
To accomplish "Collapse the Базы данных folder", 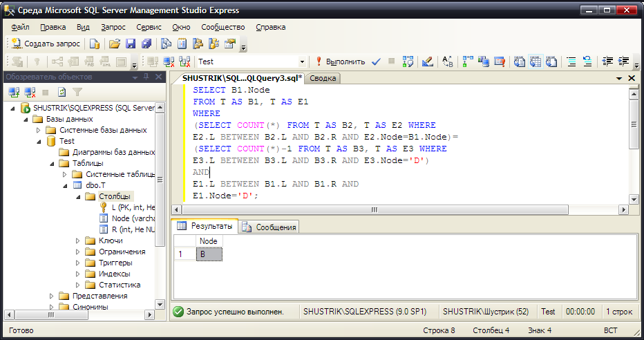I will click(x=26, y=120).
